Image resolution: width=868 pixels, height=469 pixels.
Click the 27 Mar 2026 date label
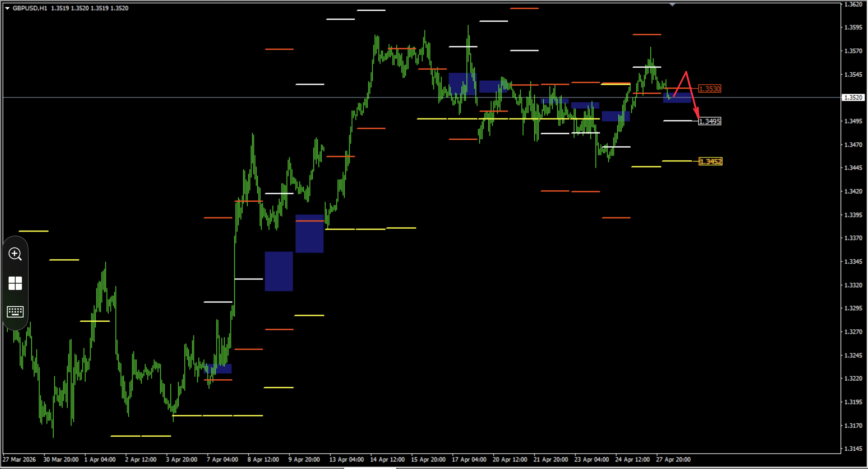pyautogui.click(x=19, y=459)
